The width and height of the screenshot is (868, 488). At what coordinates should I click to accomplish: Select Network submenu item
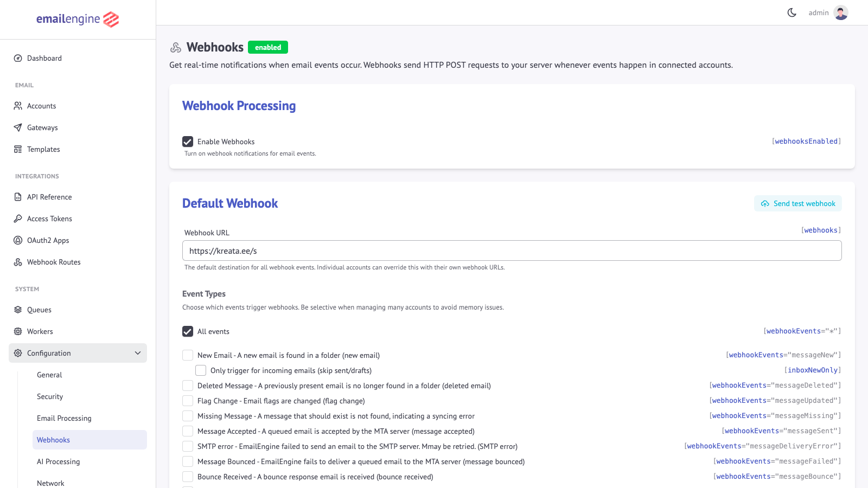click(x=90, y=482)
